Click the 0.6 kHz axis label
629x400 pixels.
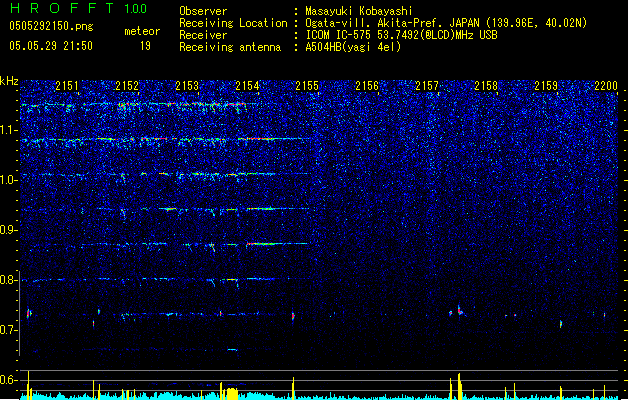pyautogui.click(x=9, y=380)
